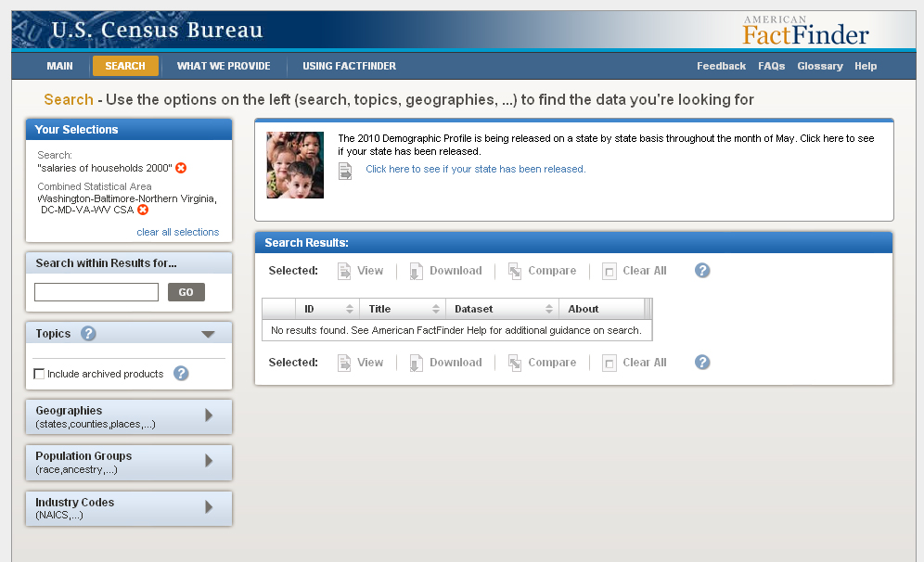924x562 pixels.
Task: Select the SEARCH tab
Action: point(125,66)
